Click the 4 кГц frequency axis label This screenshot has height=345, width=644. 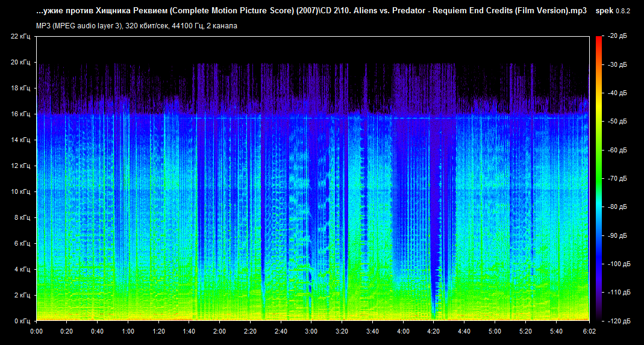(22, 269)
